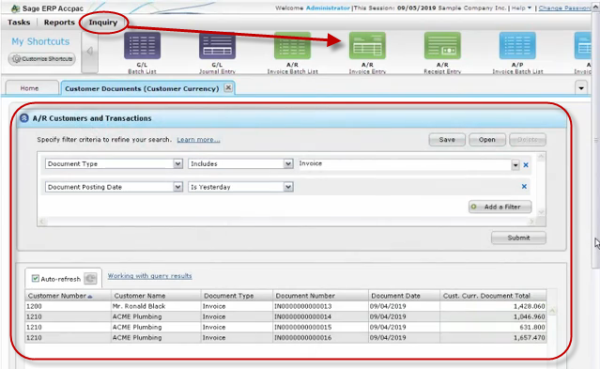Open the A/R Receipt Entry shortcut
Screen dimensions: 600x369
[442, 52]
